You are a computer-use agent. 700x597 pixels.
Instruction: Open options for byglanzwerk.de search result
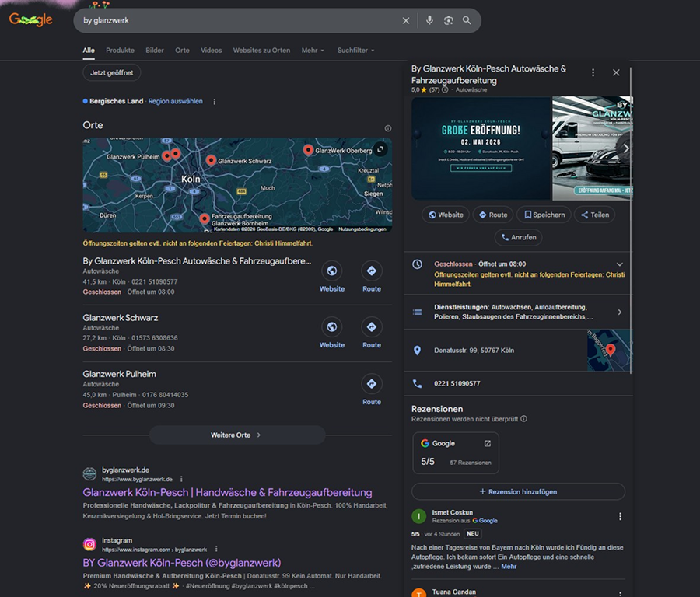(x=181, y=479)
